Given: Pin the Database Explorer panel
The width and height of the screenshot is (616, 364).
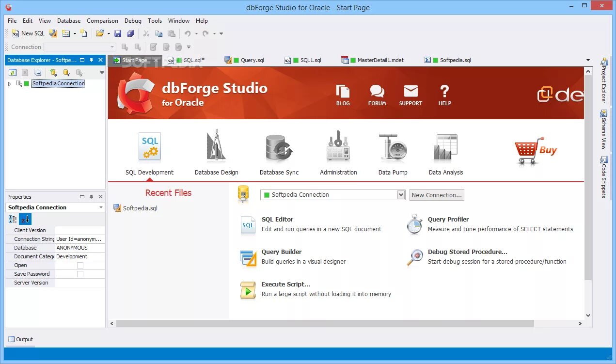Looking at the screenshot, I should [91, 60].
